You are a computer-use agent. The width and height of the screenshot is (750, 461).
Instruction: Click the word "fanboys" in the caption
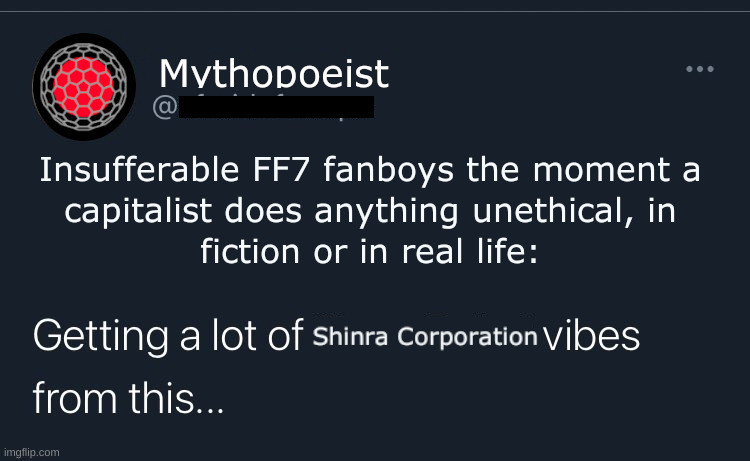388,170
